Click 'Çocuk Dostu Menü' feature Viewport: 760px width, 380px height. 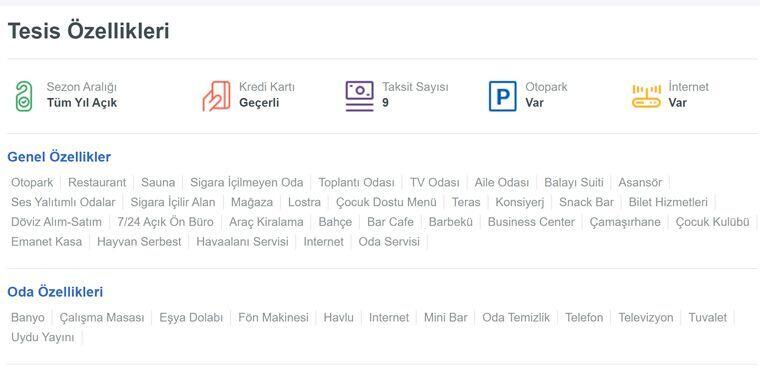click(386, 202)
